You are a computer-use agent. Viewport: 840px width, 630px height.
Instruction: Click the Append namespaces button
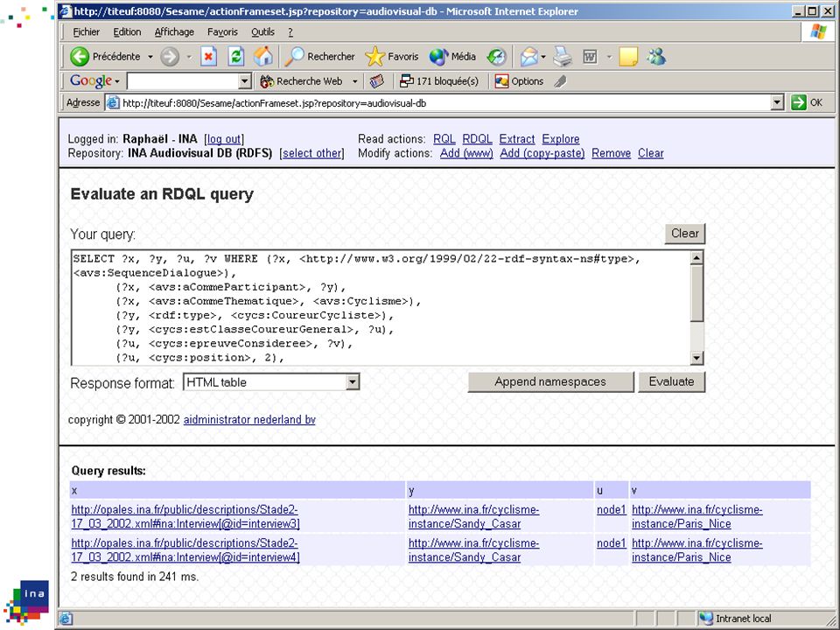(x=550, y=382)
